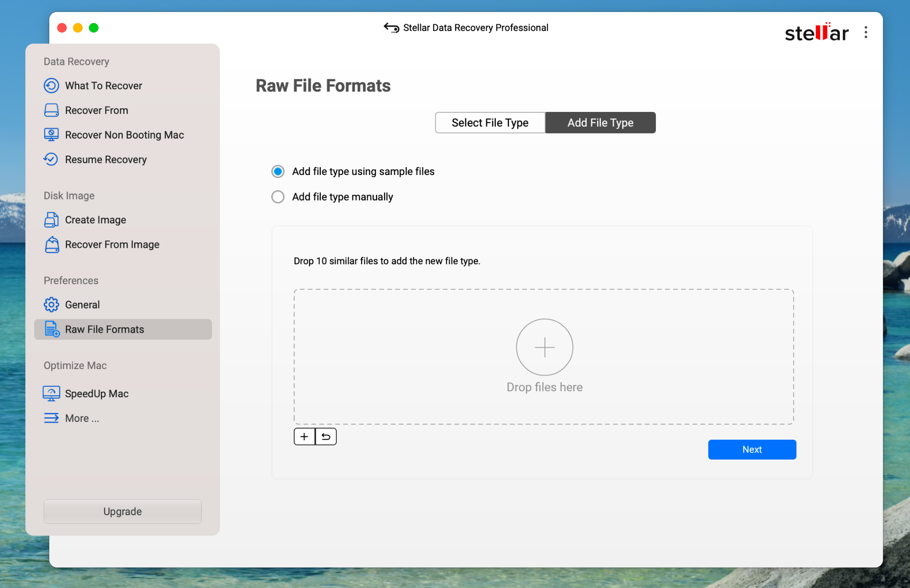Viewport: 910px width, 588px height.
Task: Select Add file type using sample files
Action: click(278, 171)
